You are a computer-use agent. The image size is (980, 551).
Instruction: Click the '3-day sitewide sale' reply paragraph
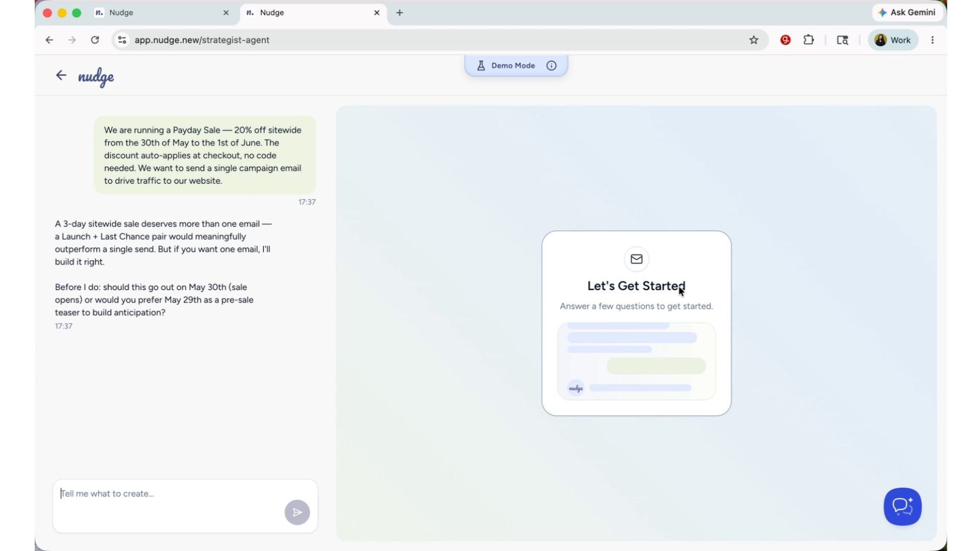(x=163, y=243)
